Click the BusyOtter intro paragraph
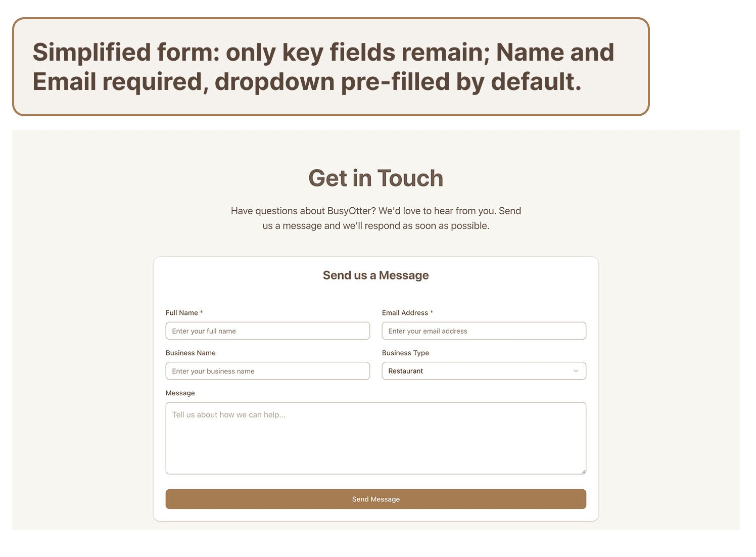 click(375, 218)
